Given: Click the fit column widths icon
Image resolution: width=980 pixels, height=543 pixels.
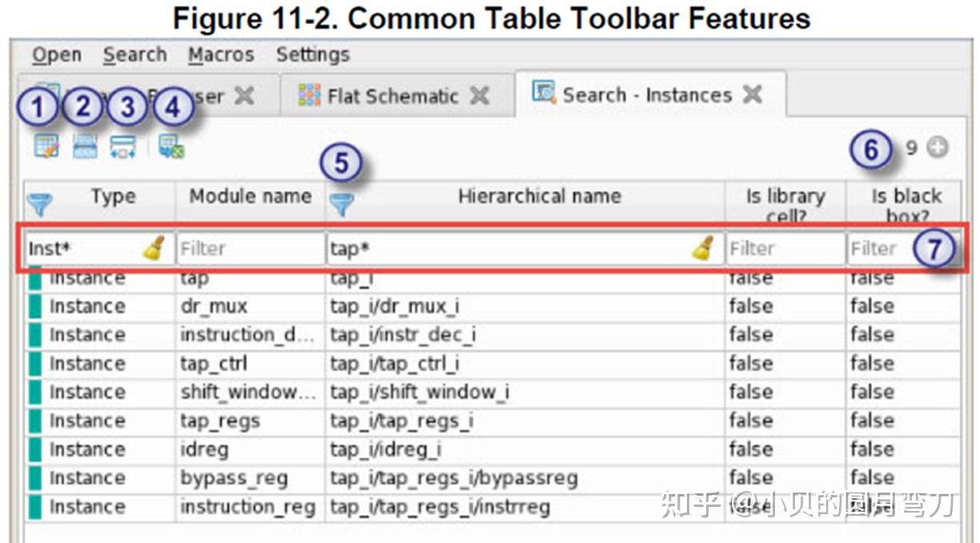Looking at the screenshot, I should click(x=122, y=147).
